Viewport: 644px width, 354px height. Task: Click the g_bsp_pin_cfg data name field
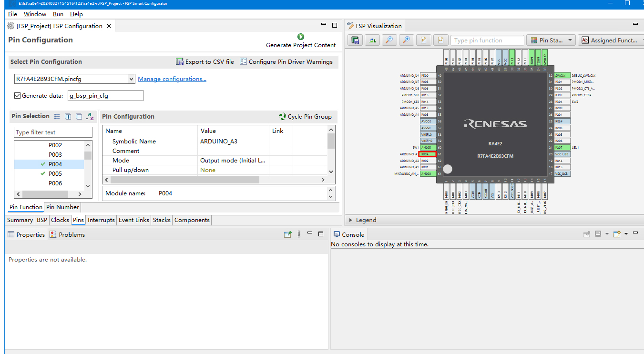point(105,96)
